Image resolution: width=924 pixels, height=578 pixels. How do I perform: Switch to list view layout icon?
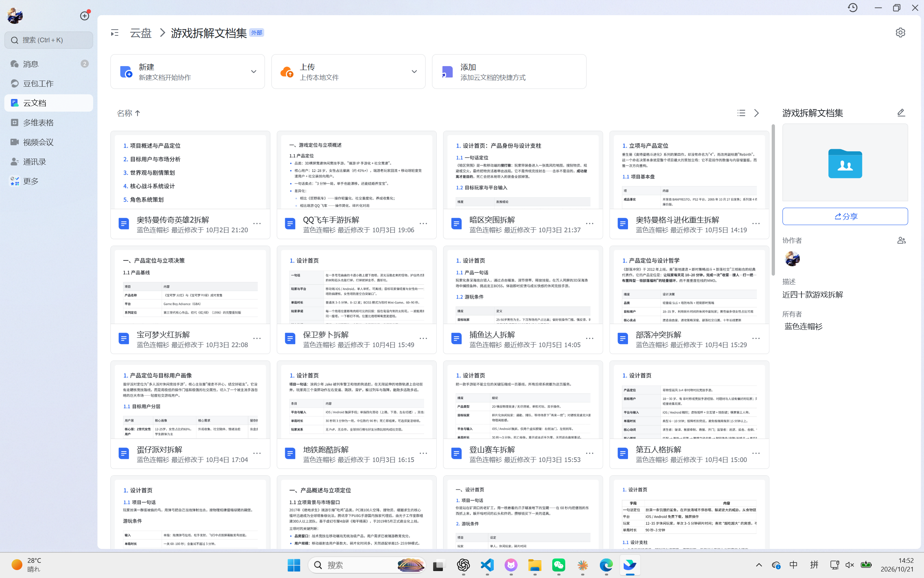coord(741,113)
